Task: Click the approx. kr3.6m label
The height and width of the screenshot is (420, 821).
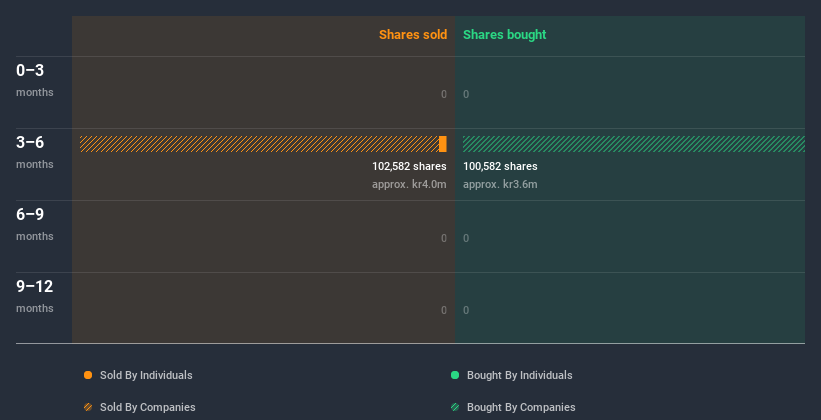Action: [x=500, y=184]
